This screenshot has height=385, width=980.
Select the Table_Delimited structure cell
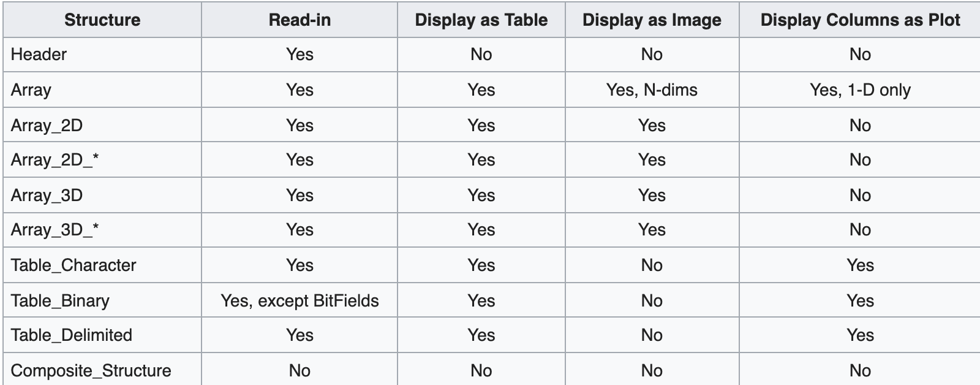(102, 335)
